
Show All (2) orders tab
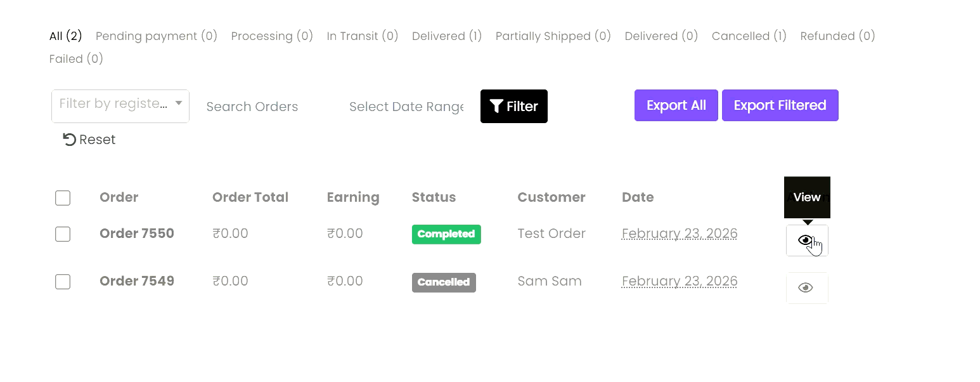(66, 36)
